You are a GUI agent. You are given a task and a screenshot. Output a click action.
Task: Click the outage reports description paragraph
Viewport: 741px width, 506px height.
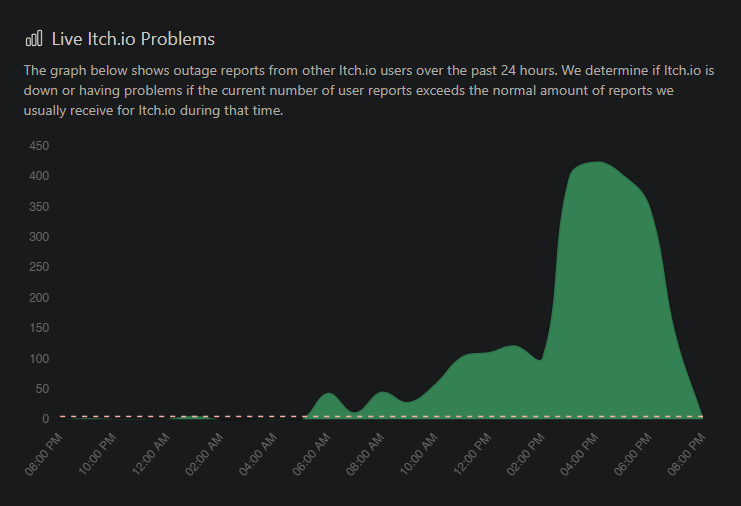point(369,90)
